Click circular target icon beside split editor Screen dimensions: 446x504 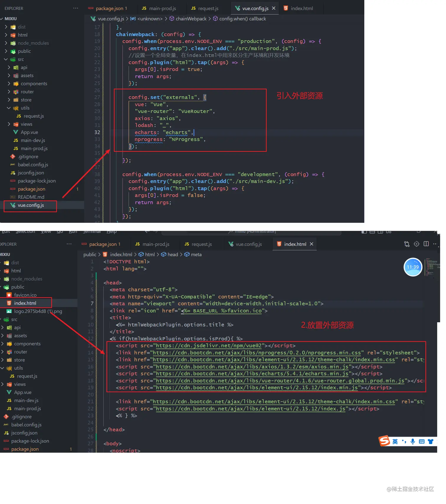click(x=417, y=244)
